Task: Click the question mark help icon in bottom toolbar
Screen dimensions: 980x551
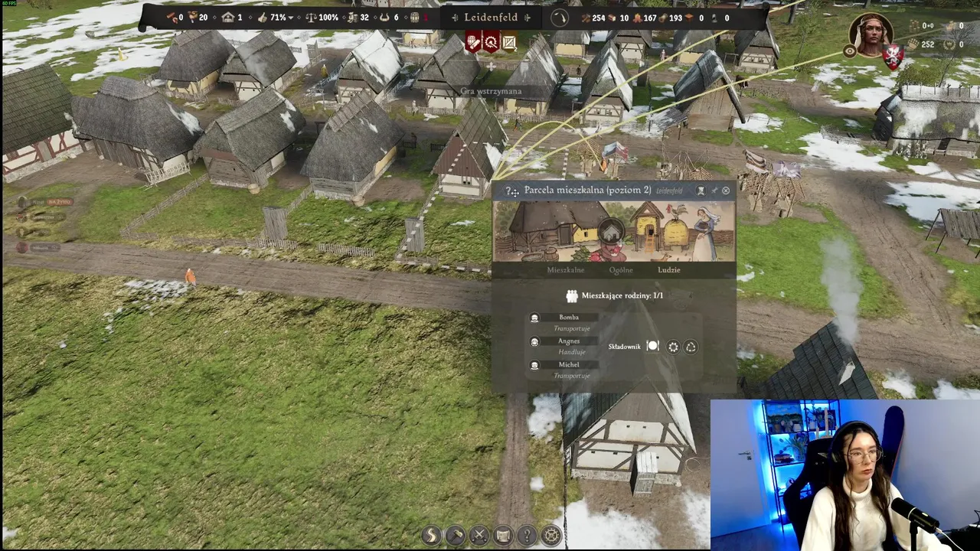Action: tap(527, 536)
